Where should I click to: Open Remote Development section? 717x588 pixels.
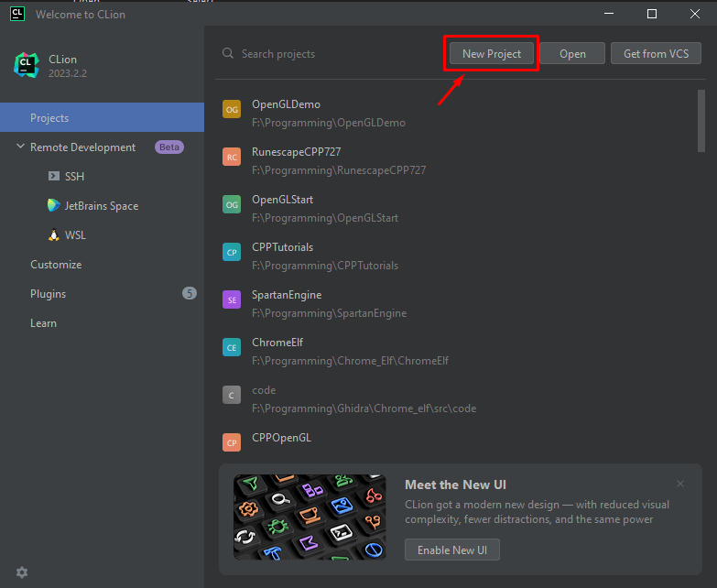pos(82,147)
